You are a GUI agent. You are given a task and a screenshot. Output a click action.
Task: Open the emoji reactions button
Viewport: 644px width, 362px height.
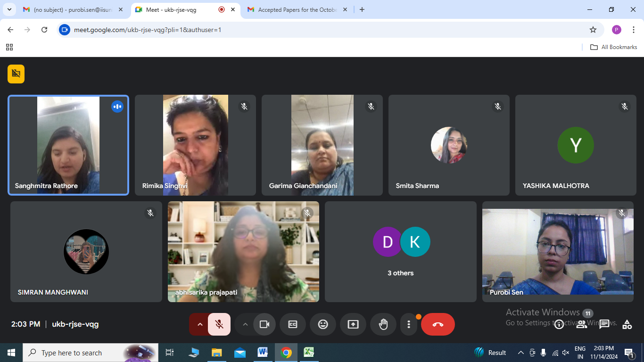(323, 324)
